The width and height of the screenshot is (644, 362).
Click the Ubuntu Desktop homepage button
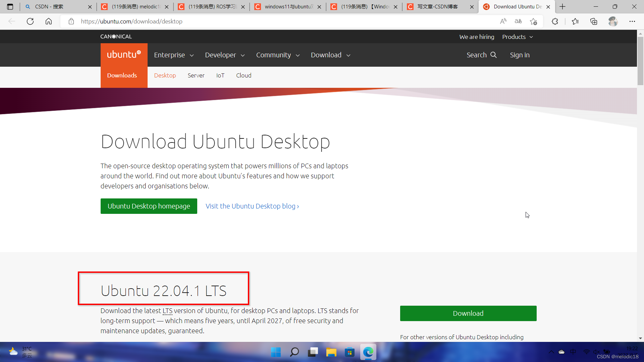[x=149, y=206]
